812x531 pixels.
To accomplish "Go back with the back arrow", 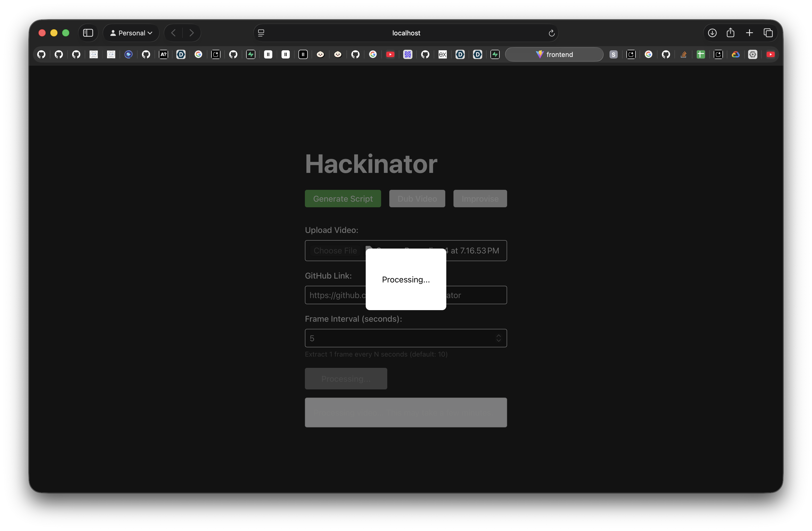I will point(173,33).
